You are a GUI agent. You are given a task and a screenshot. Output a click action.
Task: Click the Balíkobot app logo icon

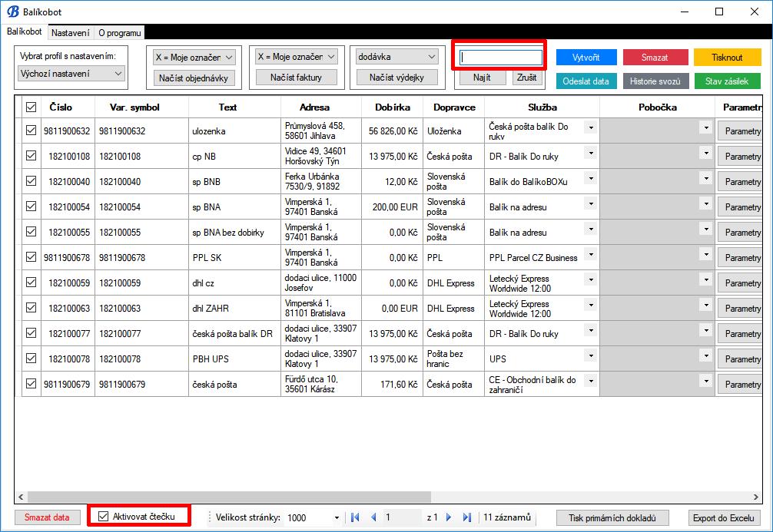pyautogui.click(x=13, y=12)
